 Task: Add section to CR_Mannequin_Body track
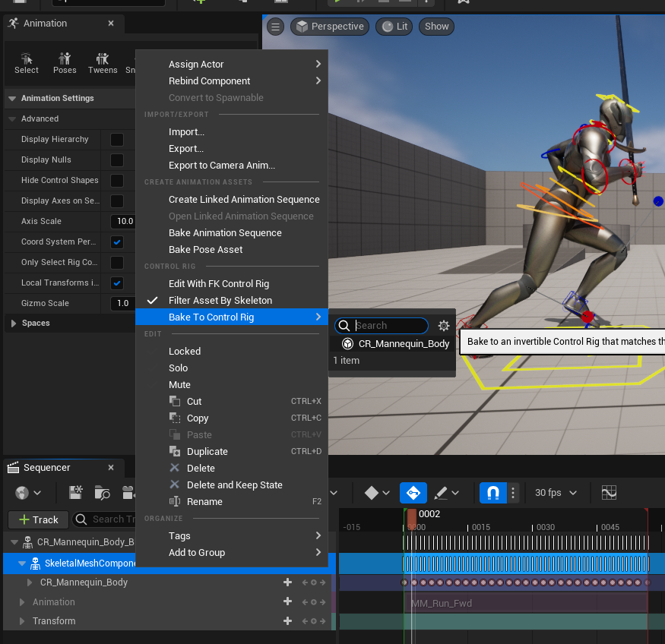pos(287,582)
